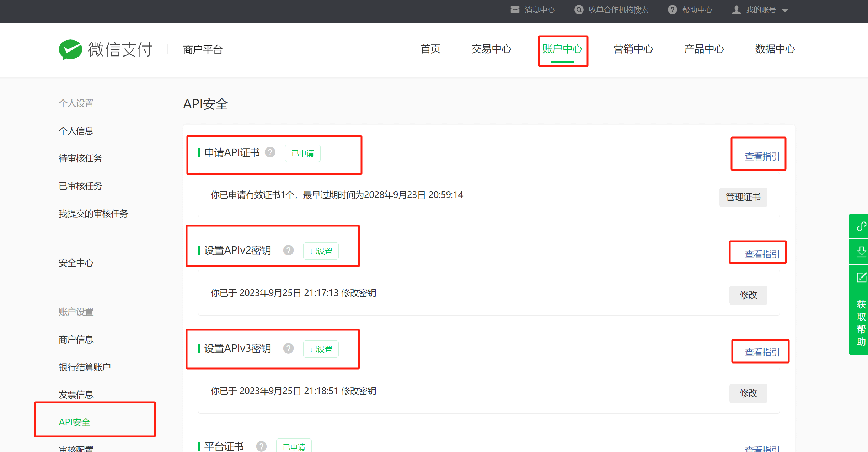Open 个人信息 in left menu
Viewport: 868px width, 452px height.
click(x=76, y=131)
